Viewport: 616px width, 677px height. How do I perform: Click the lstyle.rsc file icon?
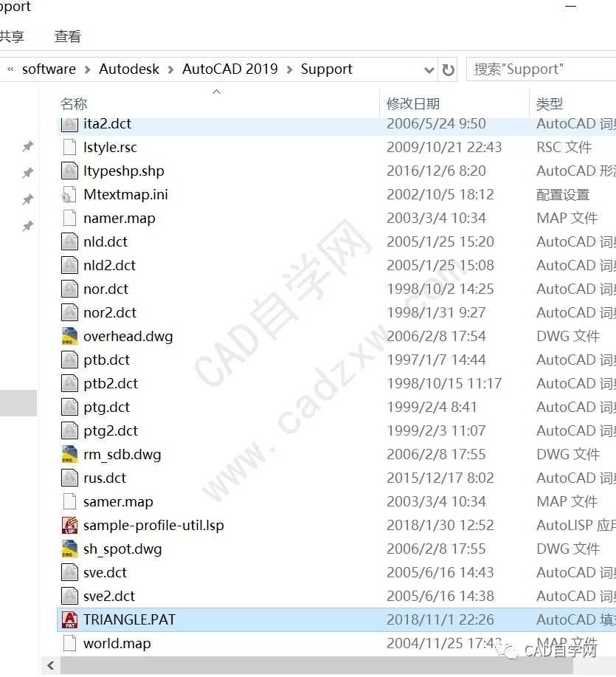pyautogui.click(x=69, y=147)
